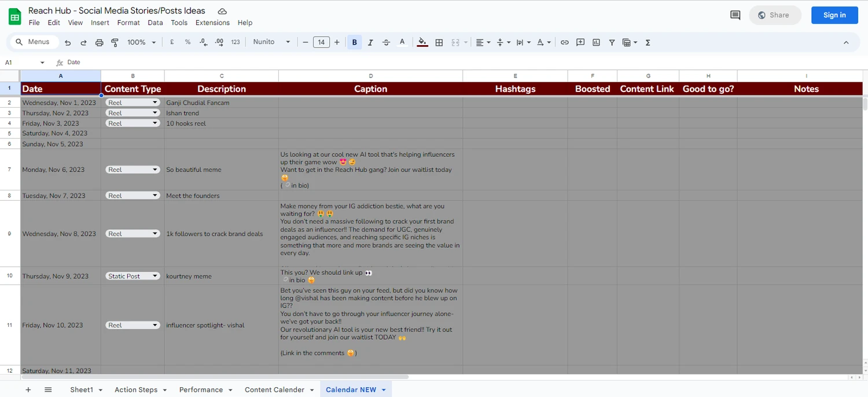This screenshot has width=868, height=397.
Task: Open the vertical align dropdown
Action: (x=503, y=42)
